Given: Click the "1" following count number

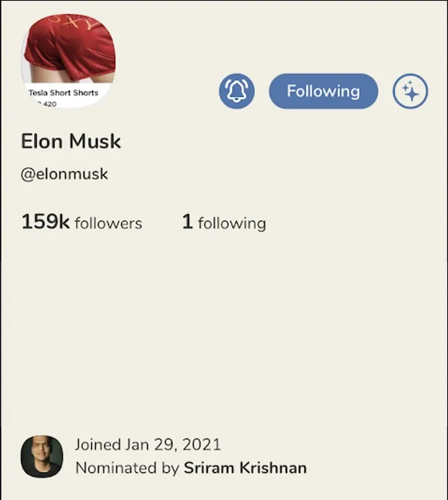Looking at the screenshot, I should click(187, 222).
